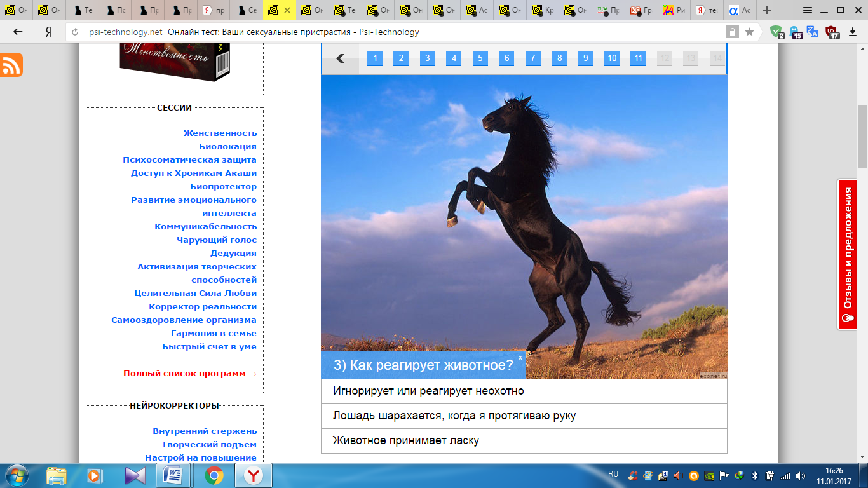Screen dimensions: 868x488
Task: Open the Bluetooth tray icon
Action: (755, 475)
